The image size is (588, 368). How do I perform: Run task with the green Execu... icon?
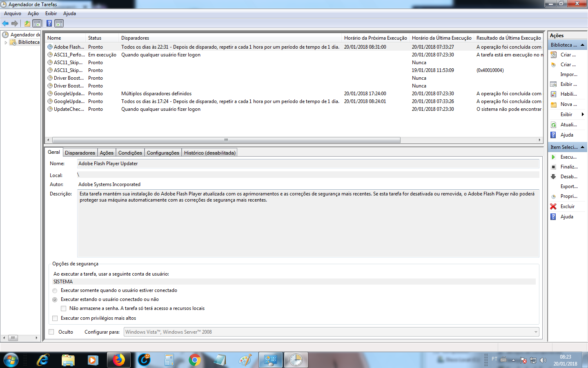pyautogui.click(x=554, y=157)
